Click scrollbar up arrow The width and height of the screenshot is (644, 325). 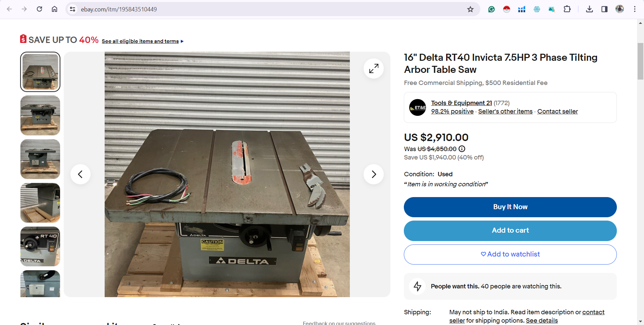(x=640, y=23)
